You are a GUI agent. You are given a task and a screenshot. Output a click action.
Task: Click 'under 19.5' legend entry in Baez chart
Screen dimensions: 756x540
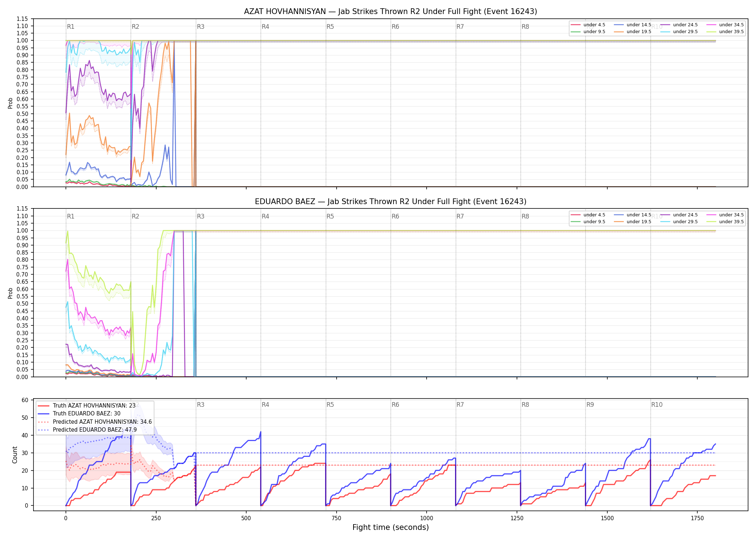[633, 222]
